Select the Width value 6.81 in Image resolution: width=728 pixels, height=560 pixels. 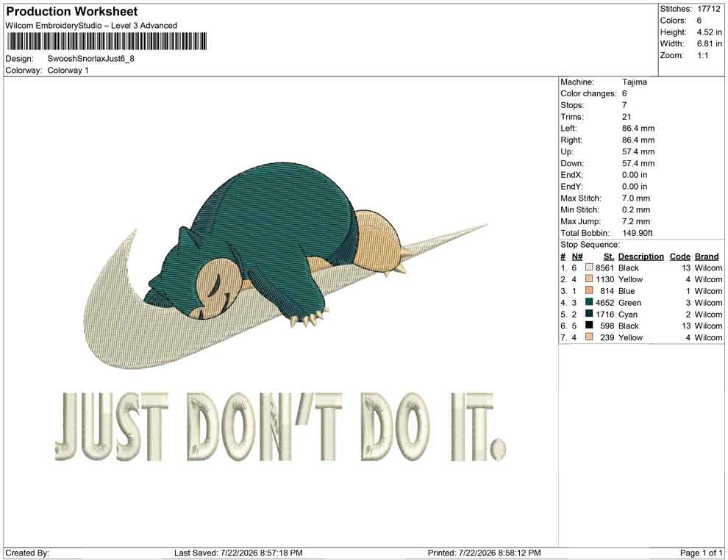tap(709, 43)
